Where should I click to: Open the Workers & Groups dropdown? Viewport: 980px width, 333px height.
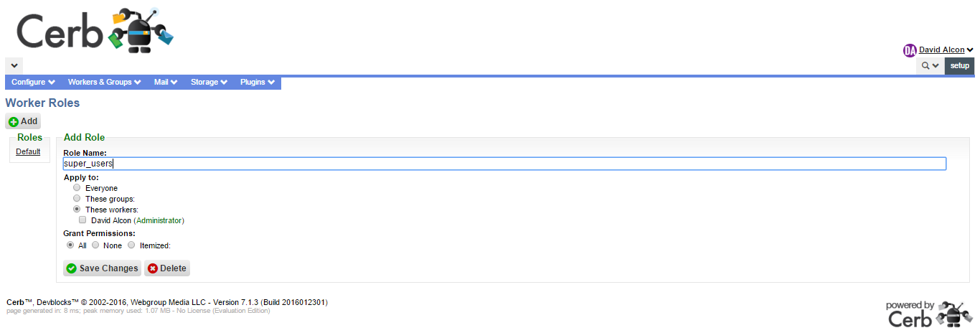(x=104, y=83)
